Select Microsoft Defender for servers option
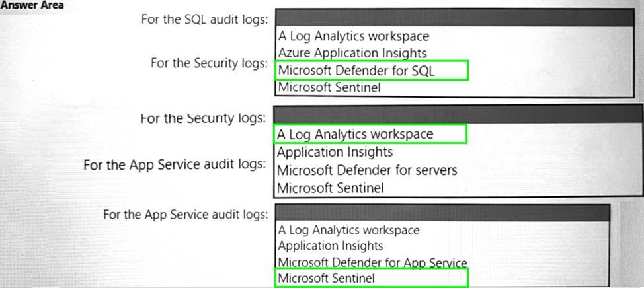 pos(367,170)
